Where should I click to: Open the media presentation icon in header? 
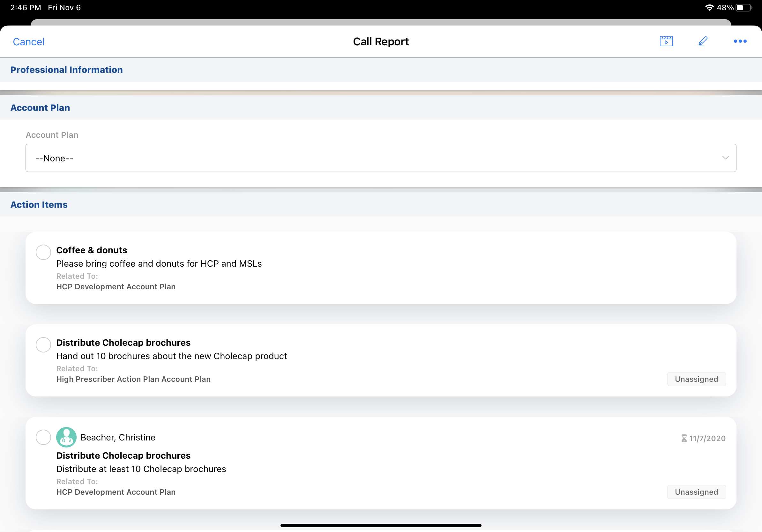tap(666, 41)
